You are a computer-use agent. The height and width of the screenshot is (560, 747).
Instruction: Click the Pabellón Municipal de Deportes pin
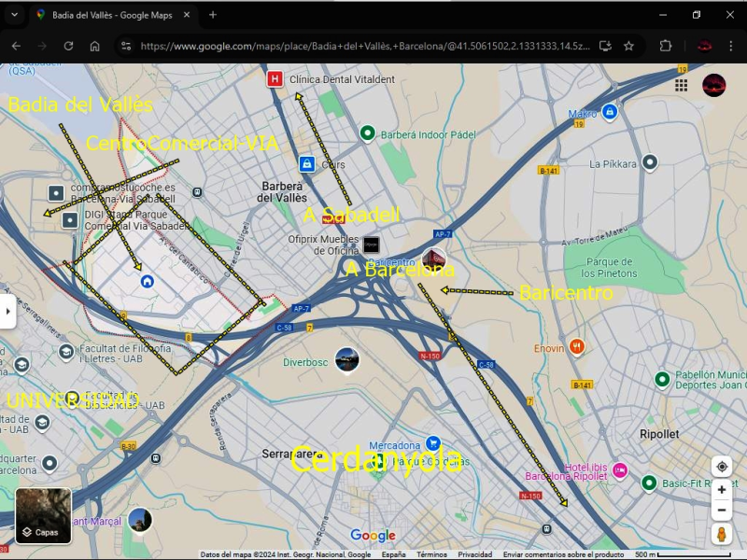tap(662, 380)
